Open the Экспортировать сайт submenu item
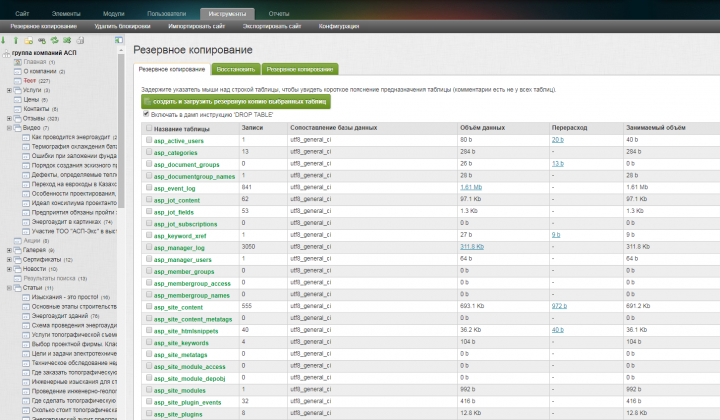 (272, 26)
